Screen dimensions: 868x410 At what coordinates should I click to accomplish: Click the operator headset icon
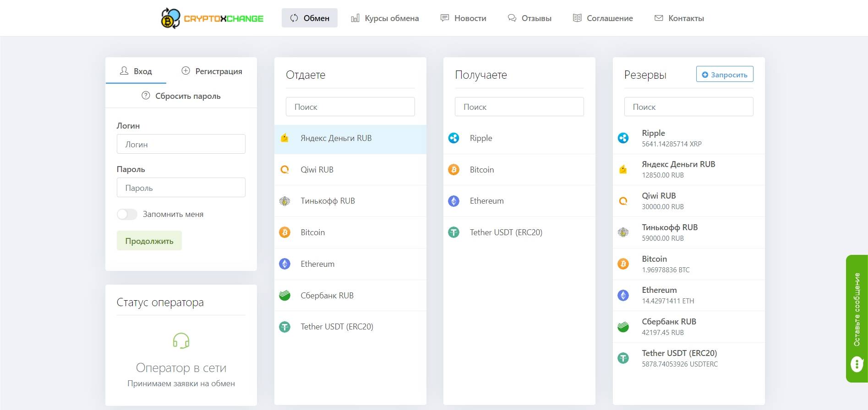[x=181, y=341]
